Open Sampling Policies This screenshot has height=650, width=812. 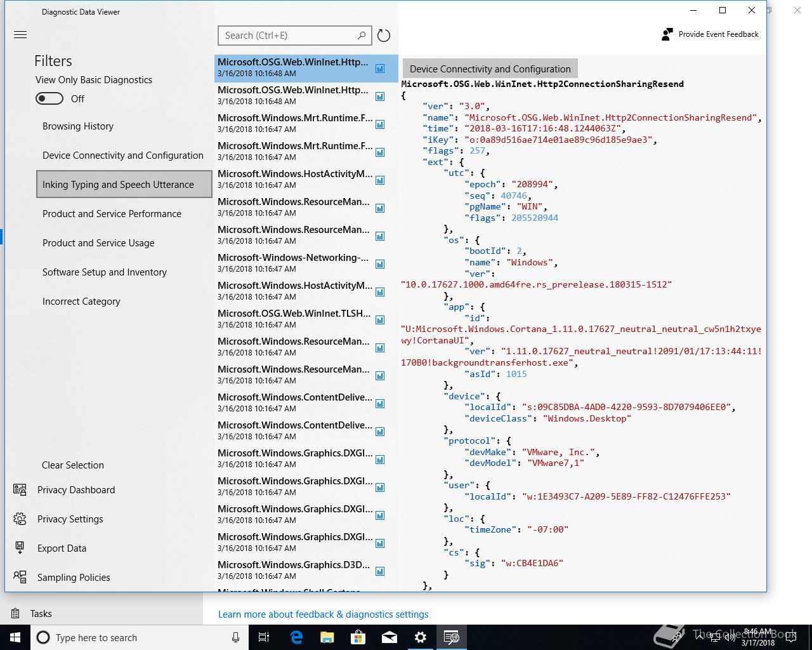[74, 578]
